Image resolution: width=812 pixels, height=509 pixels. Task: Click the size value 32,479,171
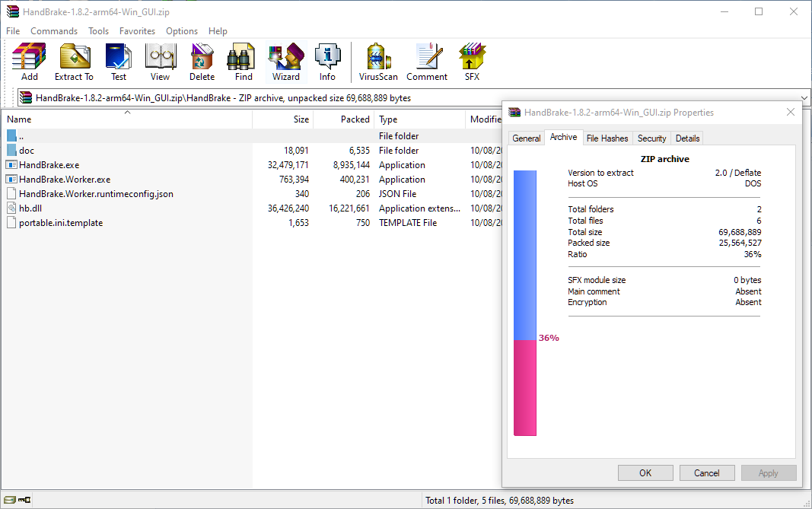pyautogui.click(x=288, y=165)
